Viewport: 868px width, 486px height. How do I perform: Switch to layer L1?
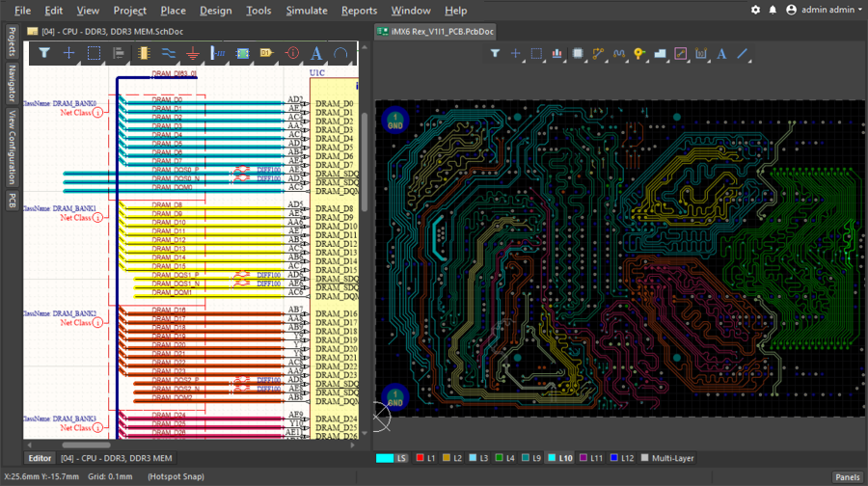425,458
